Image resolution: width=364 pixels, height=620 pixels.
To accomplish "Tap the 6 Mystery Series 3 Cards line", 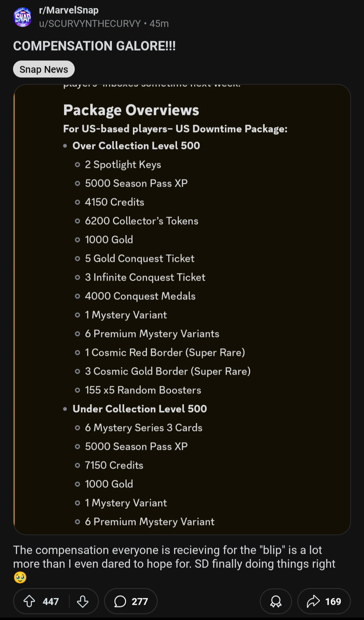I will (144, 428).
